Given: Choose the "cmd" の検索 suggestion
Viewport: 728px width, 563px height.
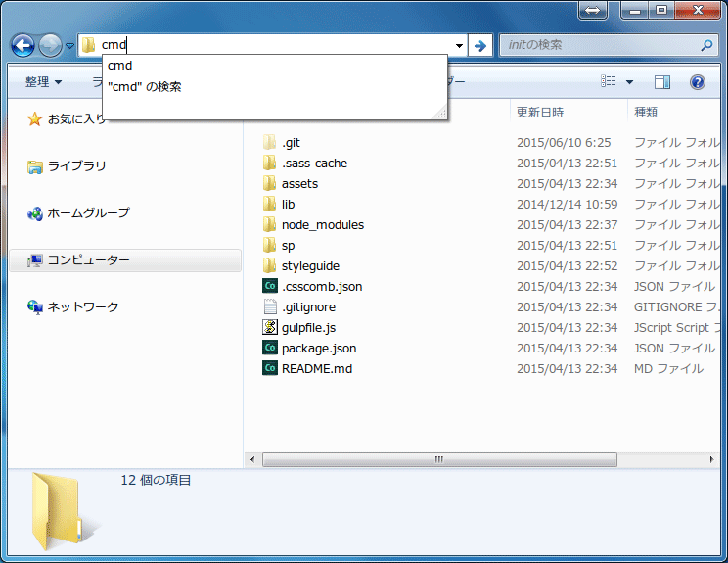Looking at the screenshot, I should (274, 87).
